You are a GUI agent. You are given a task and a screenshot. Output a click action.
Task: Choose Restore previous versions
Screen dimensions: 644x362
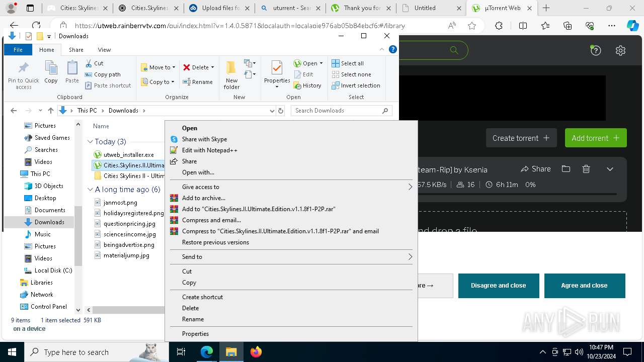215,242
